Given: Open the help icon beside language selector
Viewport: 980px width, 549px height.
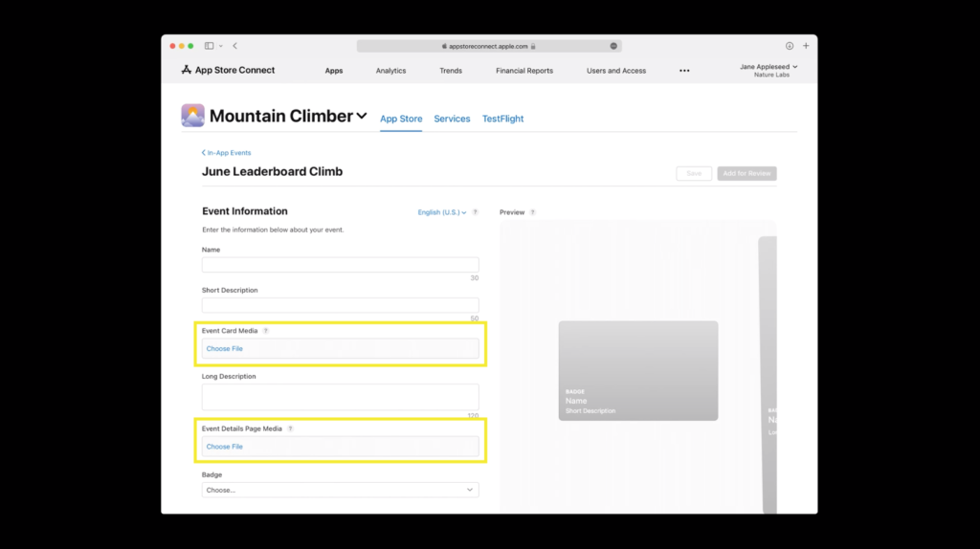Looking at the screenshot, I should pos(476,212).
